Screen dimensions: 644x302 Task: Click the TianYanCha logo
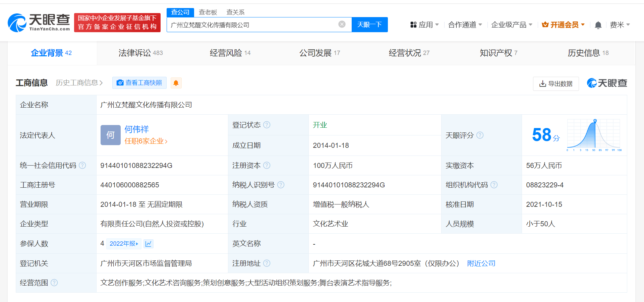click(x=39, y=22)
